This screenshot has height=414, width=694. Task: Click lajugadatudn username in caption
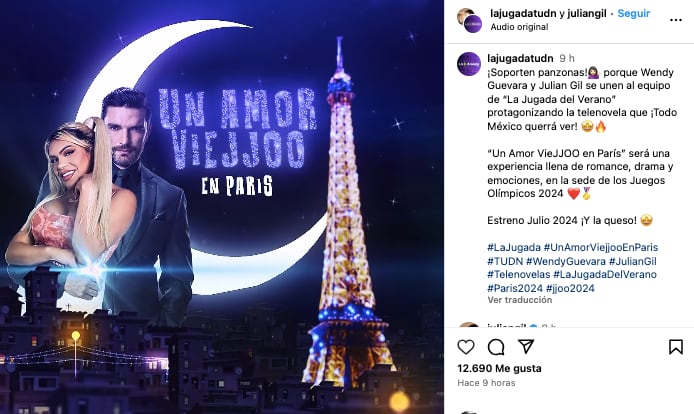pyautogui.click(x=520, y=58)
